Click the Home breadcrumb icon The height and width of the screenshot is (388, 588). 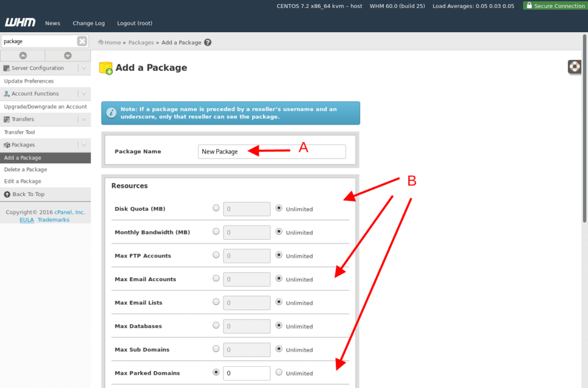click(101, 43)
